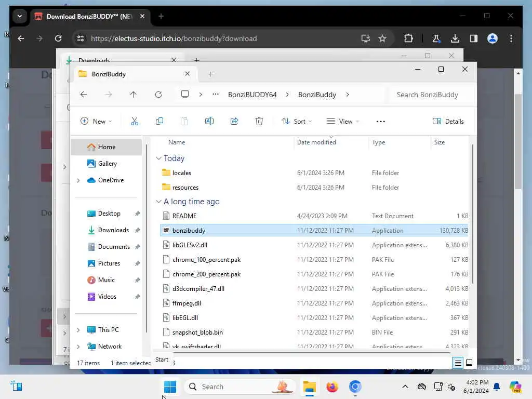532x399 pixels.
Task: Click BonziBUDDY64 breadcrumb
Action: coord(252,95)
